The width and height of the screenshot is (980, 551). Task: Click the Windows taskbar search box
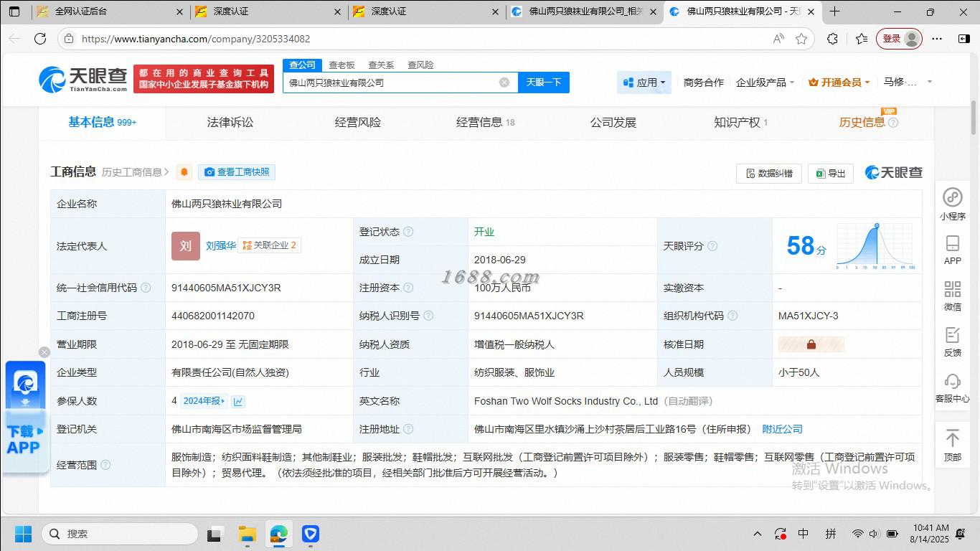click(120, 534)
